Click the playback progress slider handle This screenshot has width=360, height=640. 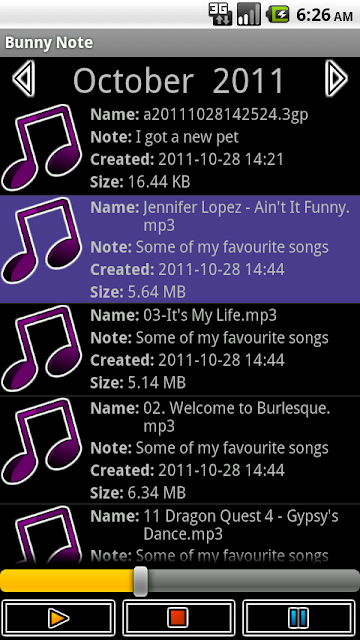(x=141, y=581)
